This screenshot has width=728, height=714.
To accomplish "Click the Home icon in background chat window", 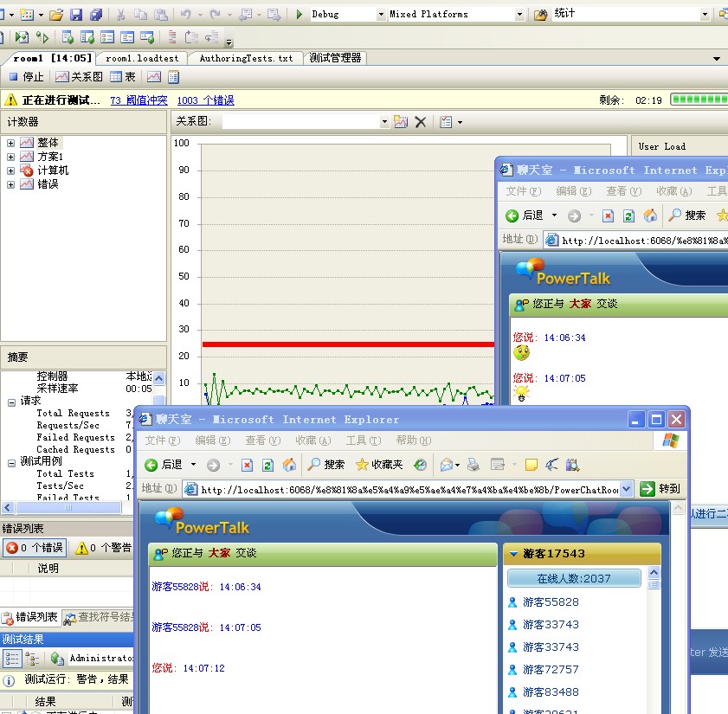I will [650, 215].
